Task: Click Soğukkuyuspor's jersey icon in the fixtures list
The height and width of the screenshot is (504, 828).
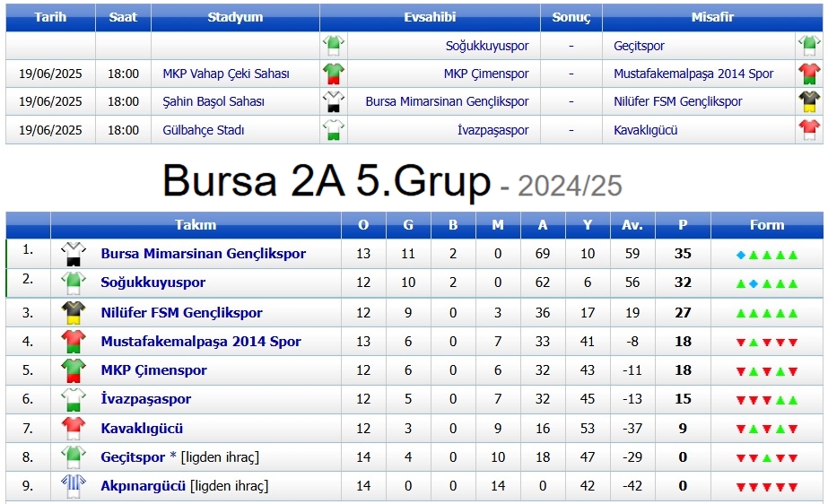Action: pyautogui.click(x=334, y=46)
